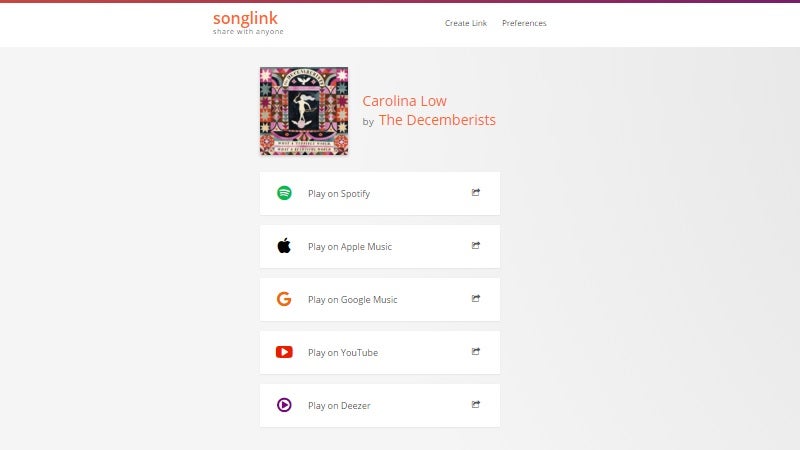Click the share icon on Deezer row
This screenshot has width=800, height=450.
tap(476, 405)
